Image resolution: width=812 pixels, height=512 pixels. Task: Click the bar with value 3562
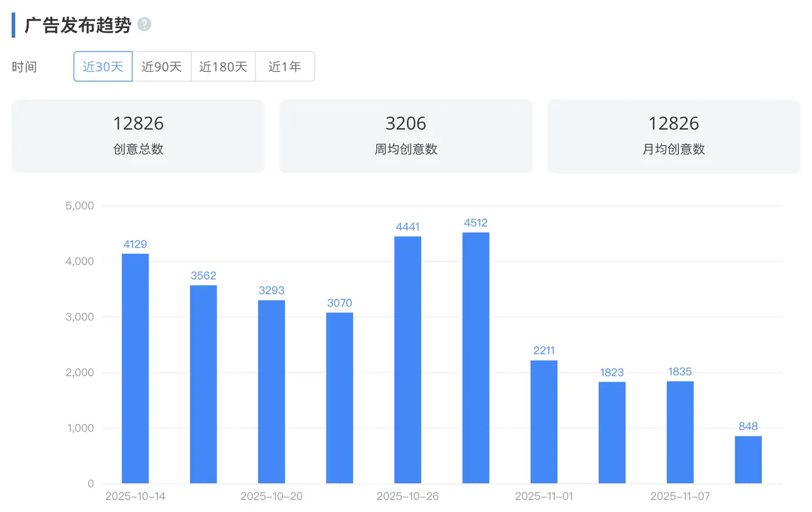point(204,385)
